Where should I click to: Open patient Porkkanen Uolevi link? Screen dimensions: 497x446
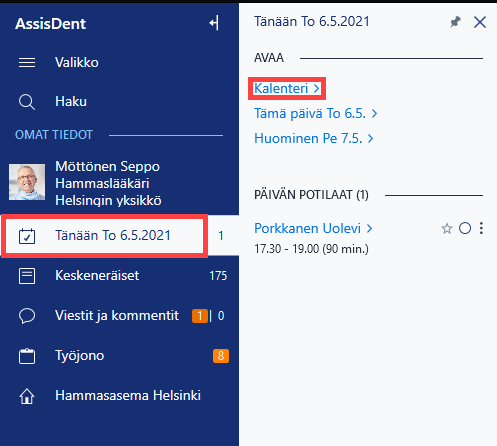[x=313, y=229]
